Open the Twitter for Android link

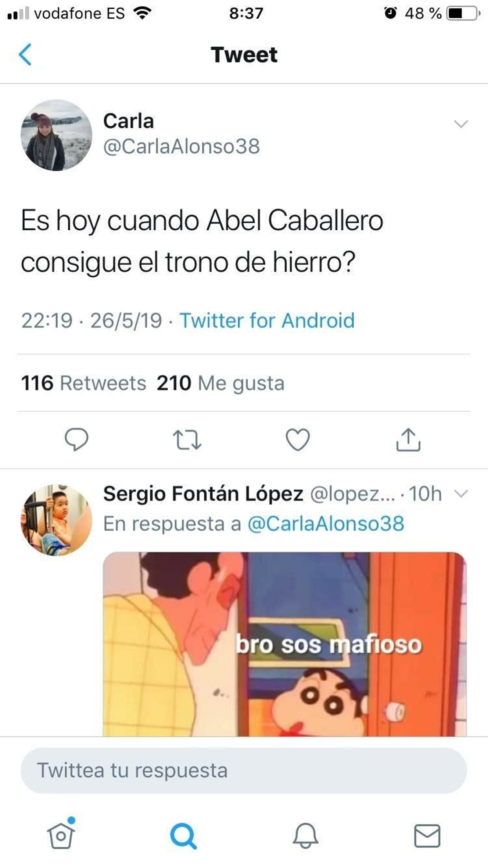pos(267,320)
